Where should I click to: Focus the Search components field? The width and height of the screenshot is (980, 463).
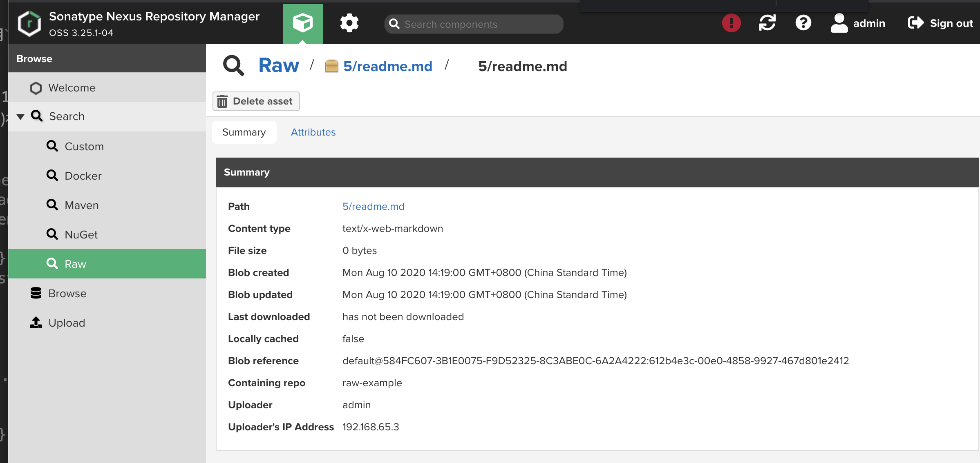click(x=474, y=24)
